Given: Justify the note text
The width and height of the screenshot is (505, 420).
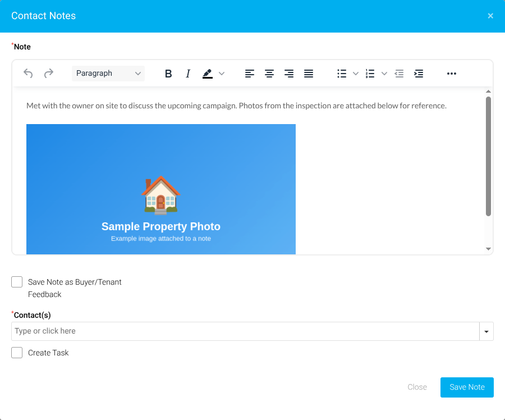Looking at the screenshot, I should [x=309, y=74].
